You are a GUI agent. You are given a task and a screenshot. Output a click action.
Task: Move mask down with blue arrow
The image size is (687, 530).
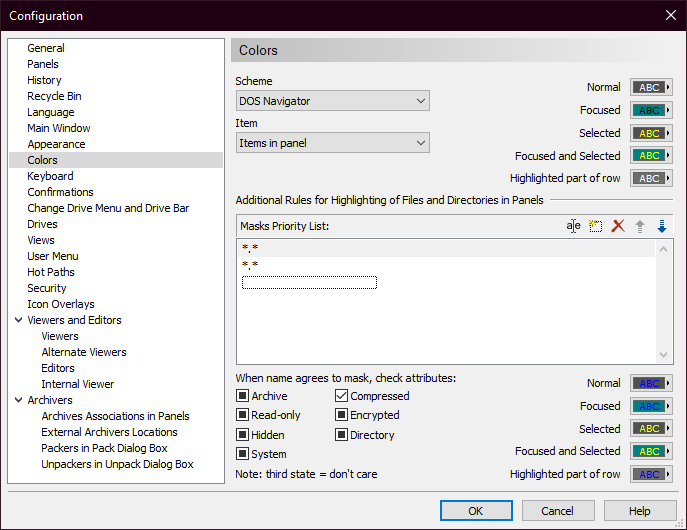661,226
